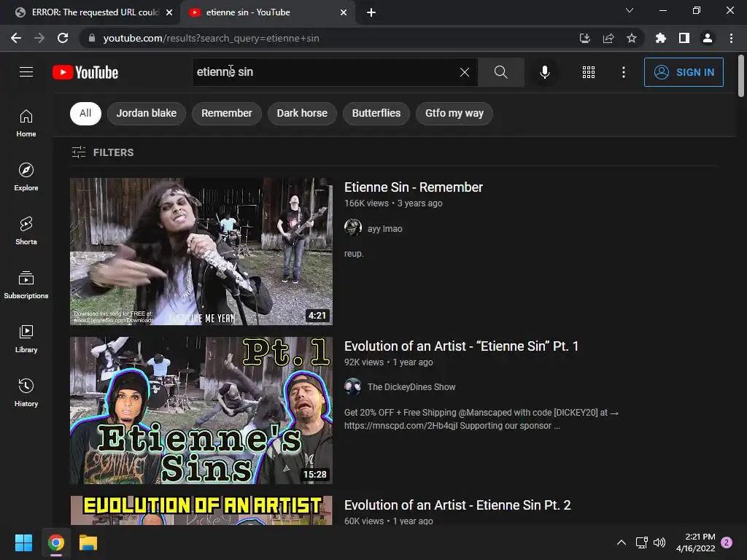Play the Etienne's Sins Pt. 1 thumbnail
Screen dimensions: 747x560
tap(201, 411)
